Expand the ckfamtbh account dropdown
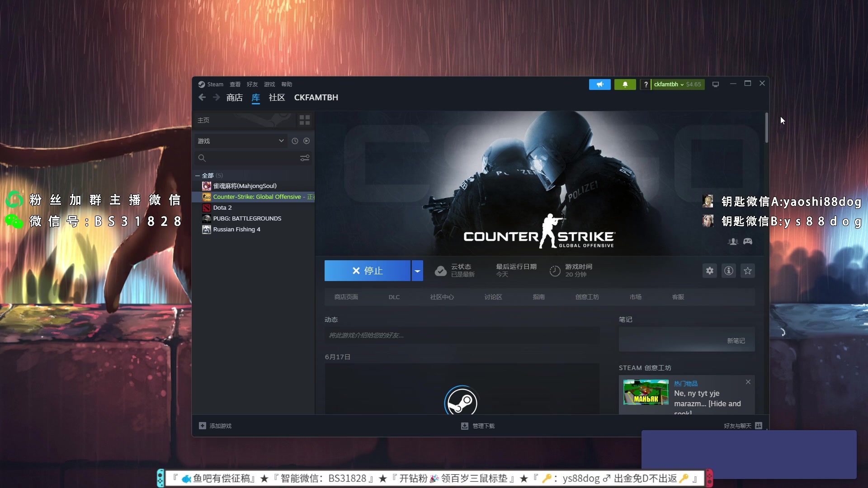This screenshot has height=488, width=868. point(678,84)
